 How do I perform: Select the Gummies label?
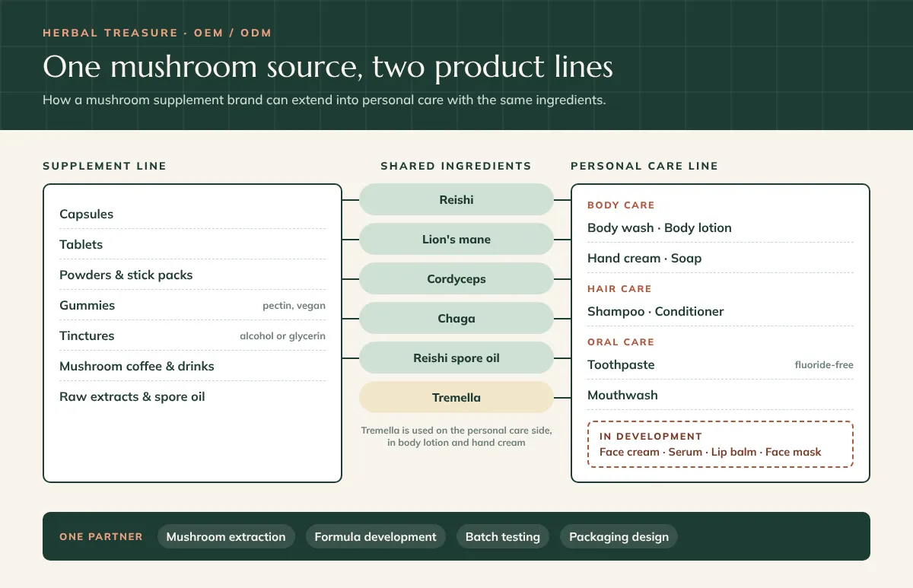[x=87, y=306]
